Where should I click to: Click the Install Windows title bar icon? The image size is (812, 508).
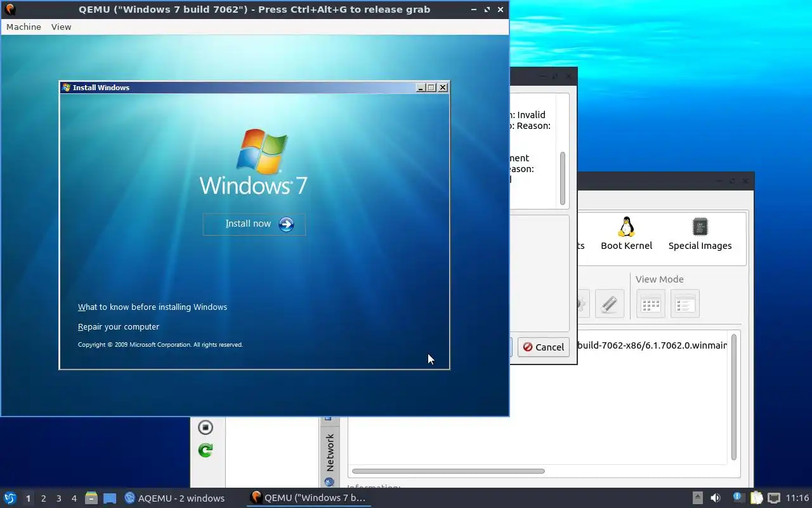(x=66, y=88)
